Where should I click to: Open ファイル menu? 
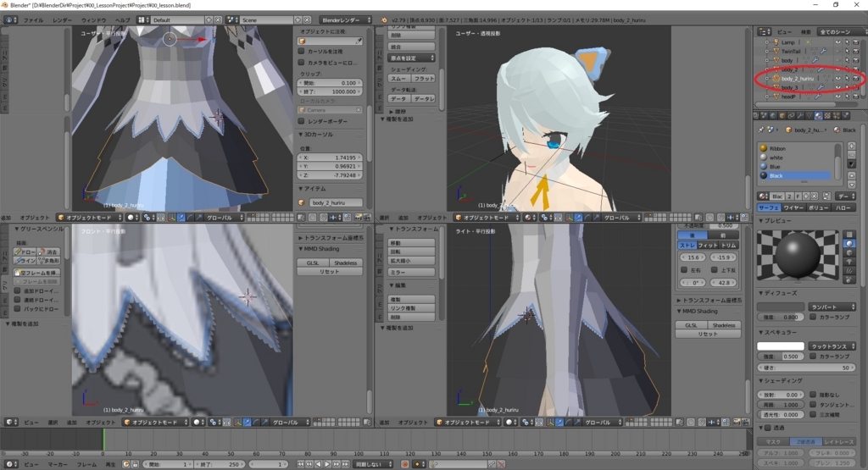coord(33,20)
